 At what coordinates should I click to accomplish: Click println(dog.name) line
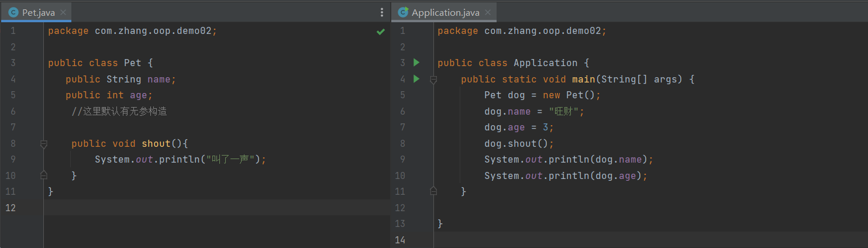pyautogui.click(x=569, y=160)
